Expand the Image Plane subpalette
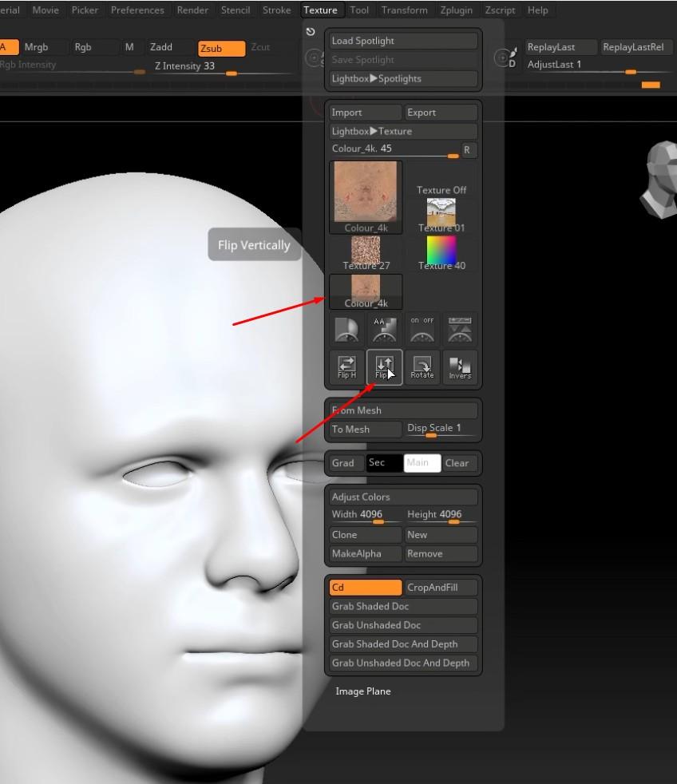 (363, 691)
